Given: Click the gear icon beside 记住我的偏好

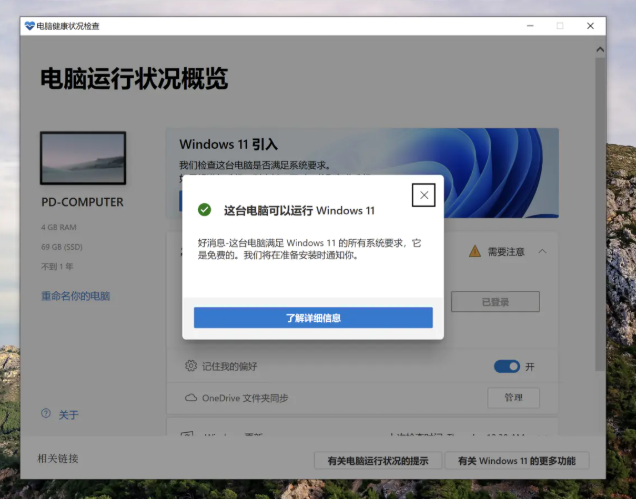Looking at the screenshot, I should 191,366.
